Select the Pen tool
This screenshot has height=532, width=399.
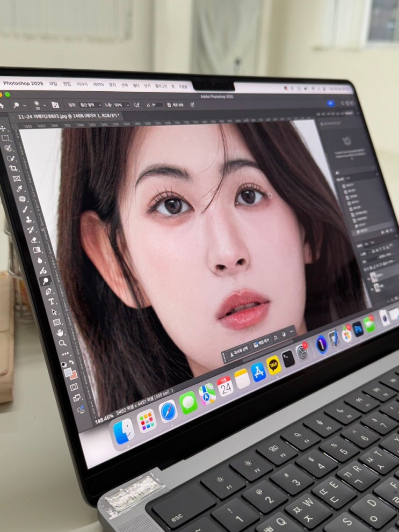(x=48, y=291)
